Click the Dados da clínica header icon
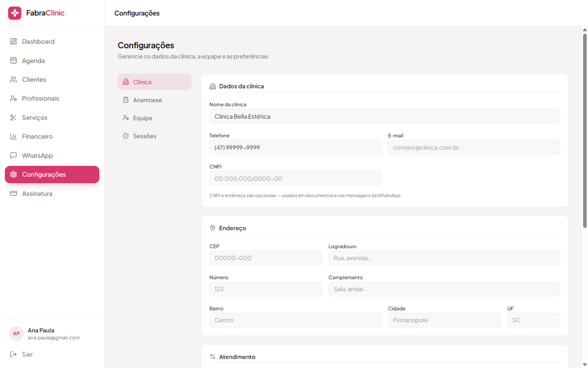This screenshot has height=368, width=588. click(213, 86)
